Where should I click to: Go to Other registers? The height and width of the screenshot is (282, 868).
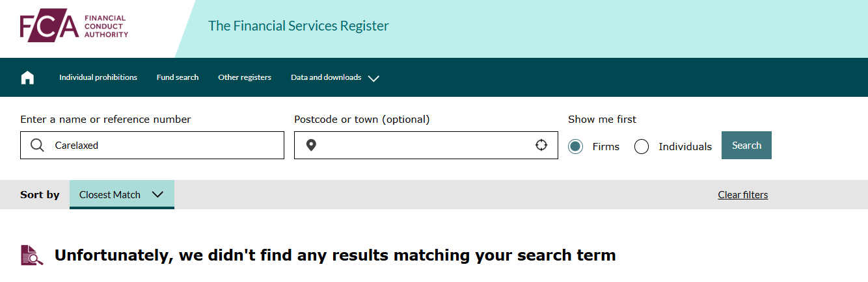[245, 77]
